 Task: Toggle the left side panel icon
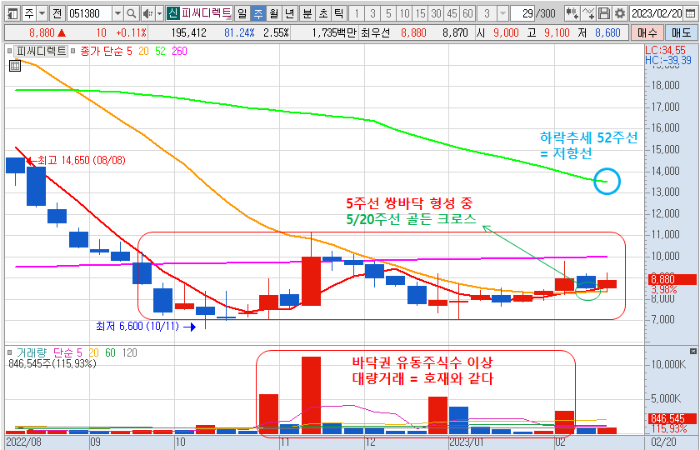[13, 13]
